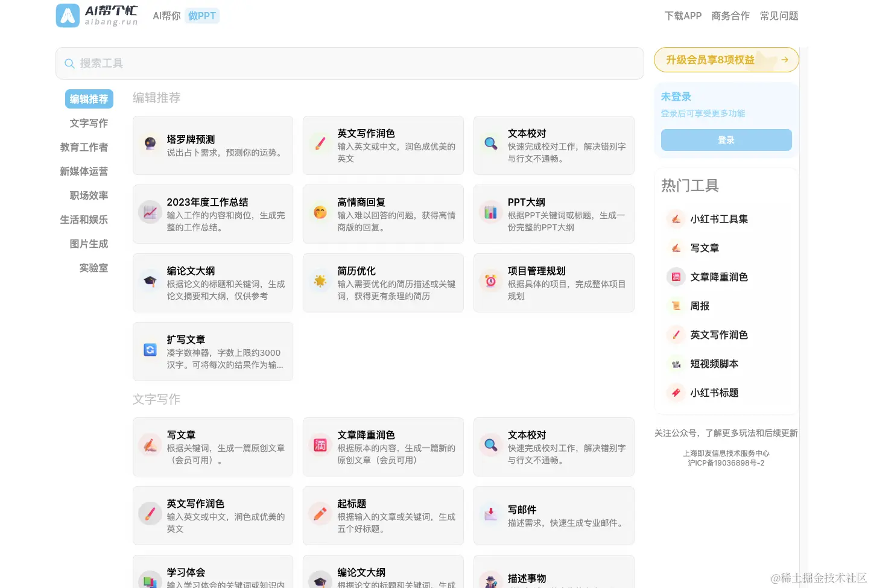Switch to the 新媒体运营 category
Image resolution: width=871 pixels, height=588 pixels.
coord(84,171)
